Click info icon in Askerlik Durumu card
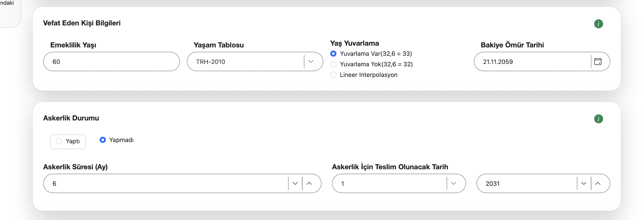 [598, 119]
